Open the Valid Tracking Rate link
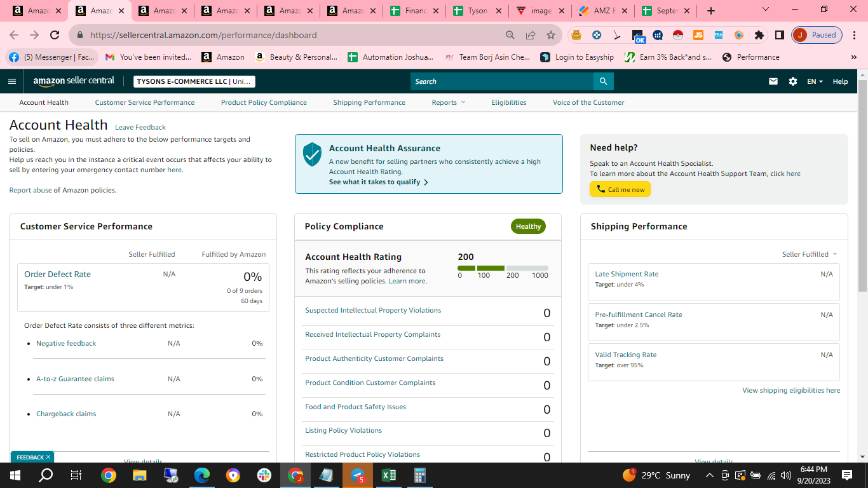The image size is (868, 488). 626,355
